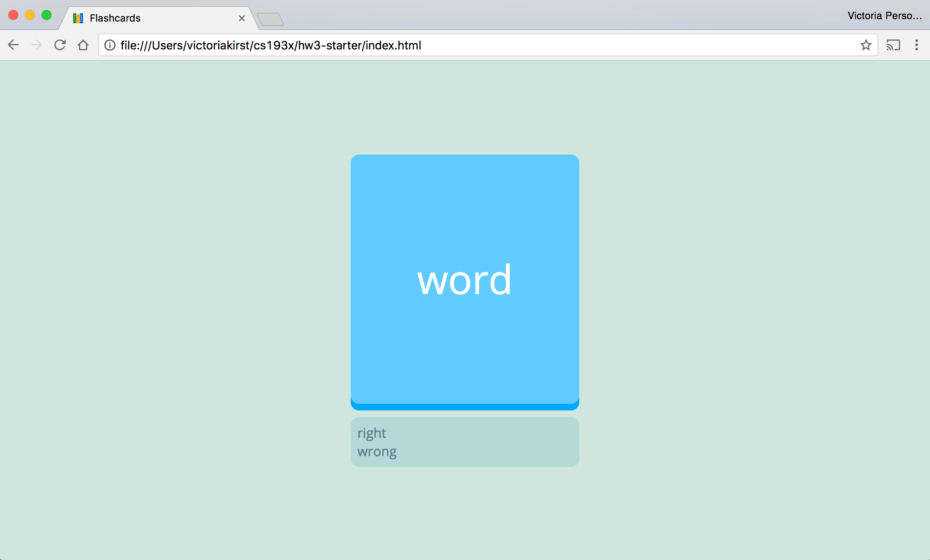Toggle the bookmark star for this page
This screenshot has width=930, height=560.
(866, 45)
